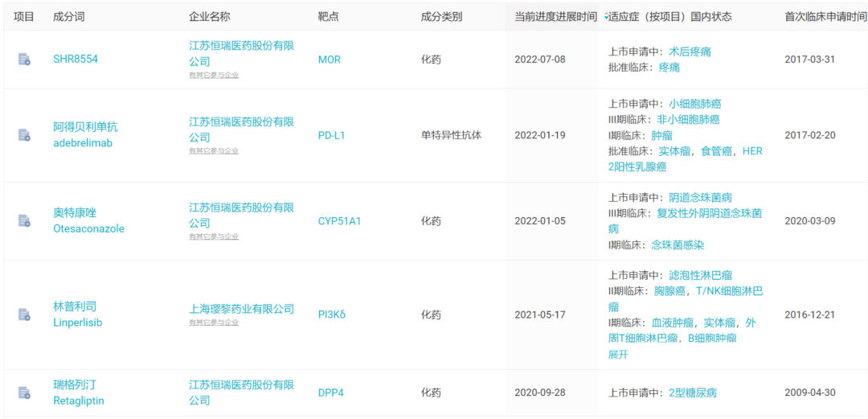The image size is (868, 419).
Task: Open 上海璎黎药业有限公司 company link
Action: click(241, 309)
